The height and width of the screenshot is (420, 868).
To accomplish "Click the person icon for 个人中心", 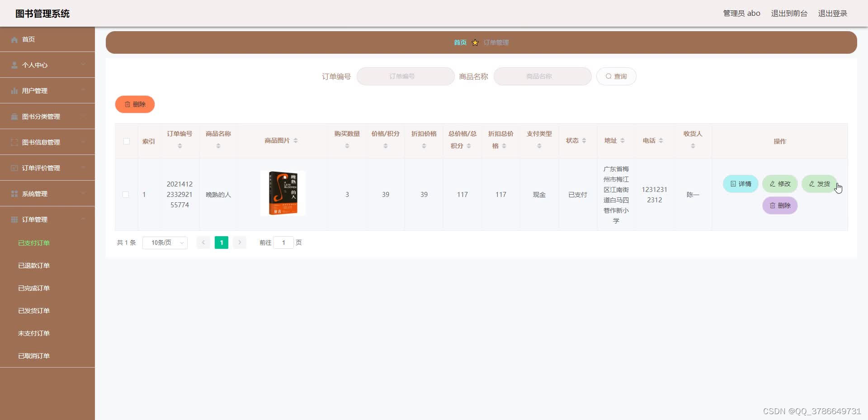I will coord(14,65).
